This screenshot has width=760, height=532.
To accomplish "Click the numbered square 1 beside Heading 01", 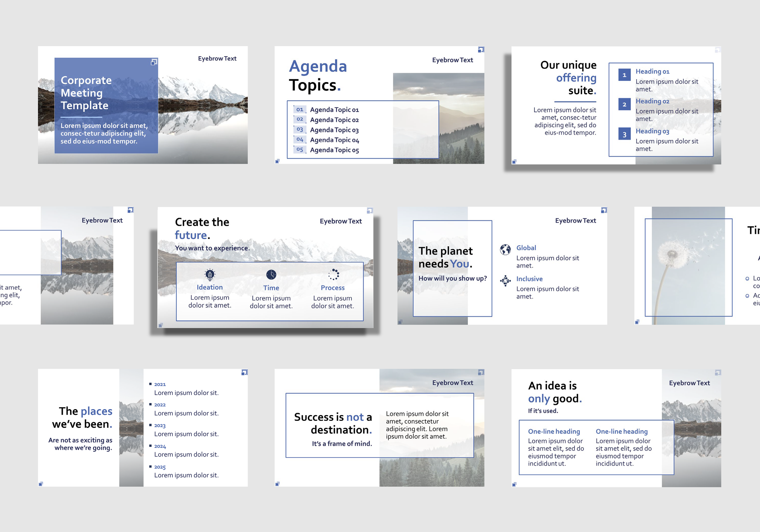I will tap(624, 75).
